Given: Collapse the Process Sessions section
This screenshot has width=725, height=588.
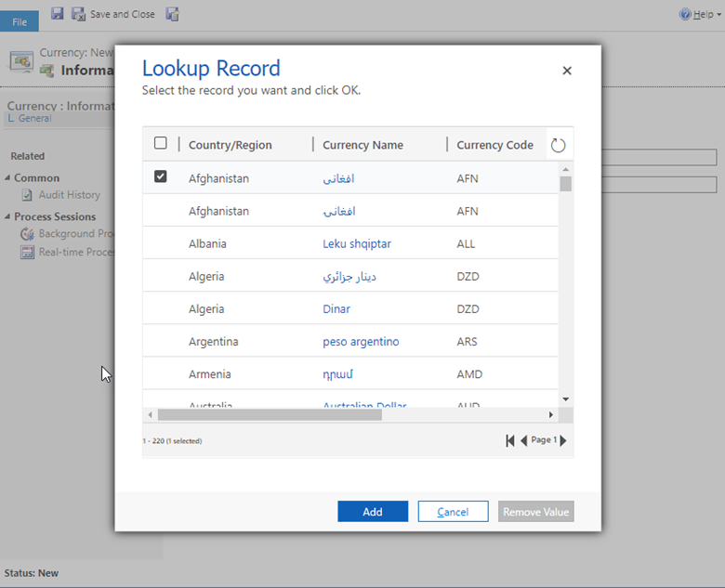Looking at the screenshot, I should pos(8,216).
